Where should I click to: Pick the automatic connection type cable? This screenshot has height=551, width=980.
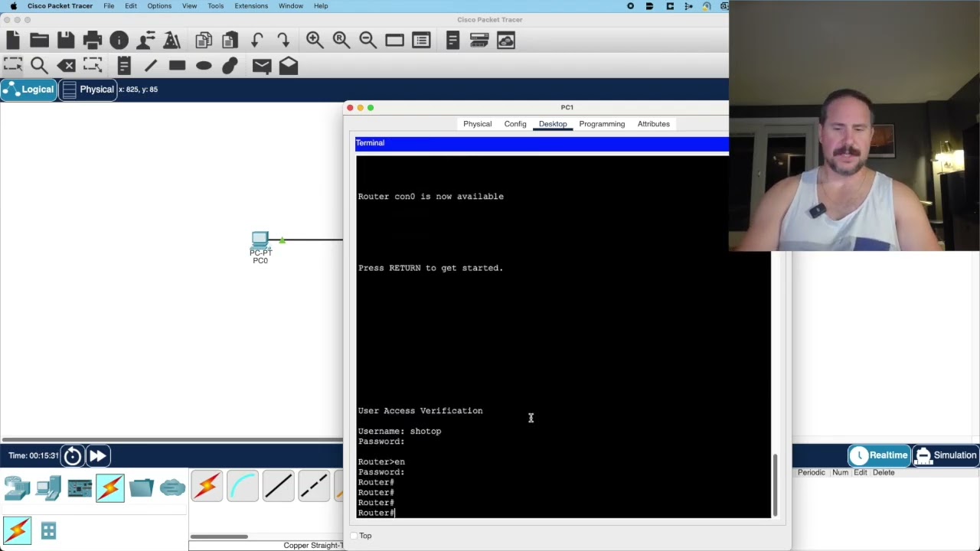click(x=207, y=487)
